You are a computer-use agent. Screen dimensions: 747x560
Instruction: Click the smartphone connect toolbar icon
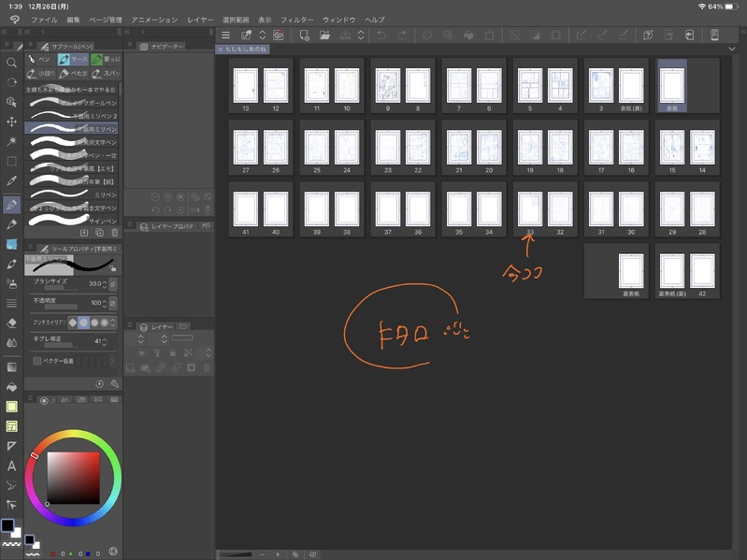point(714,36)
